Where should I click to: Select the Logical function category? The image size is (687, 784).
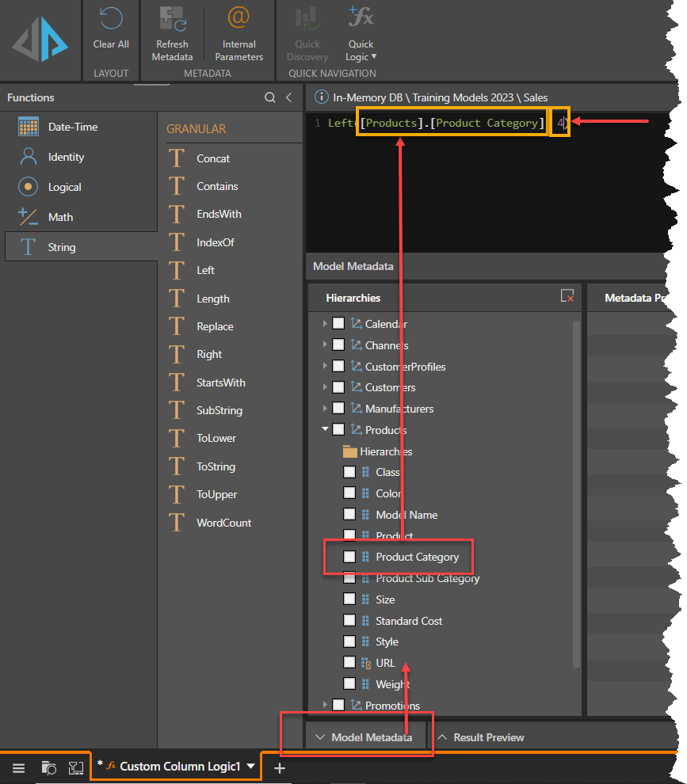[x=64, y=187]
